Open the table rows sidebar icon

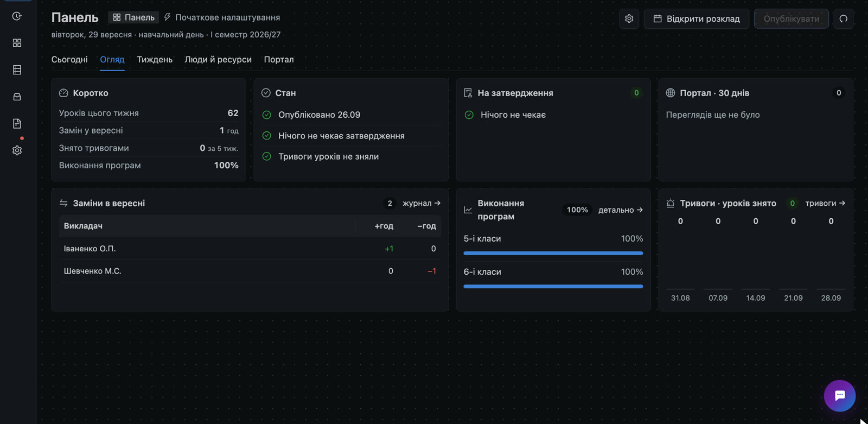click(17, 70)
